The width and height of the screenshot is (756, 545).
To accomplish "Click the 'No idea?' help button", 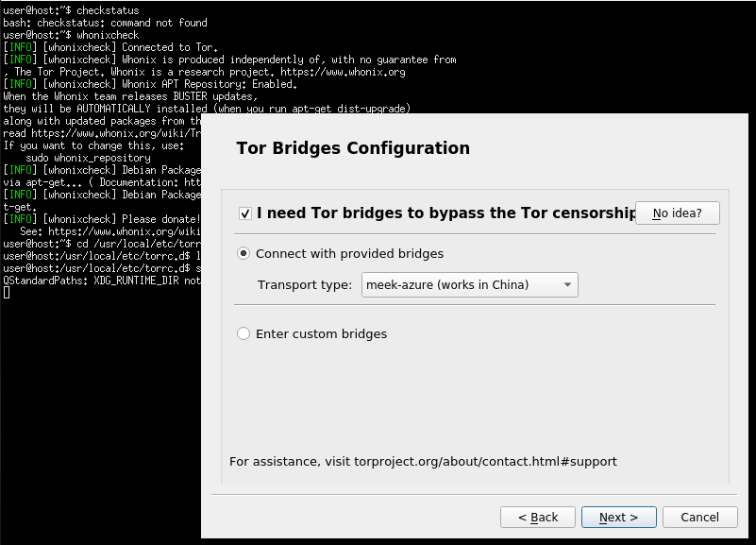I will pyautogui.click(x=678, y=213).
